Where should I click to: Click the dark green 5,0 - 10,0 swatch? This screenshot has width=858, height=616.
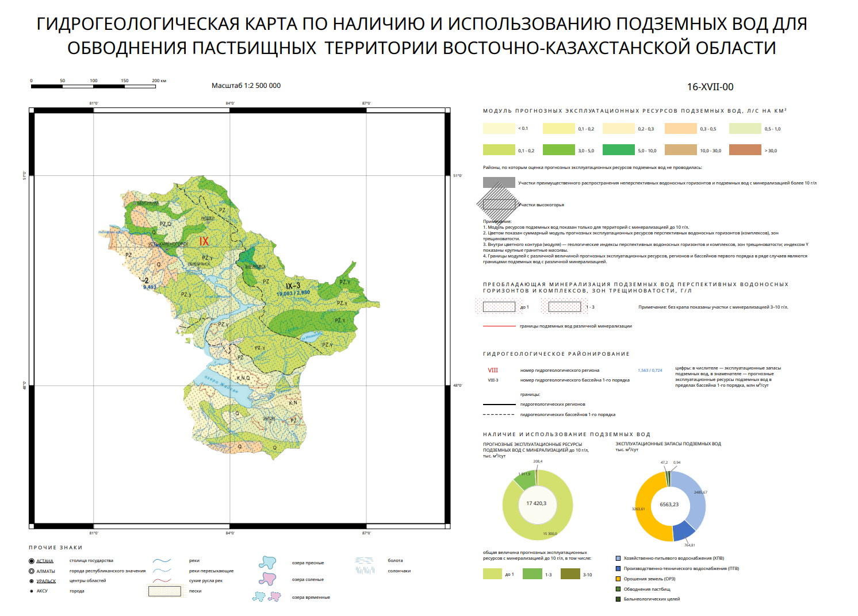point(618,150)
